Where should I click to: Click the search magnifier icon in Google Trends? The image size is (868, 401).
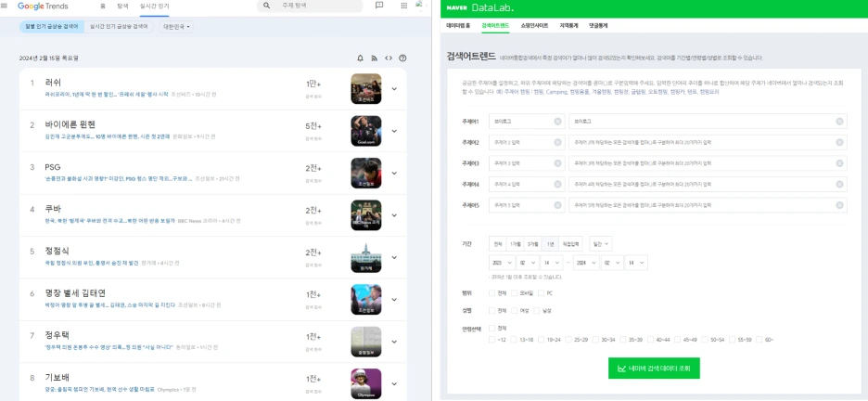pos(267,6)
